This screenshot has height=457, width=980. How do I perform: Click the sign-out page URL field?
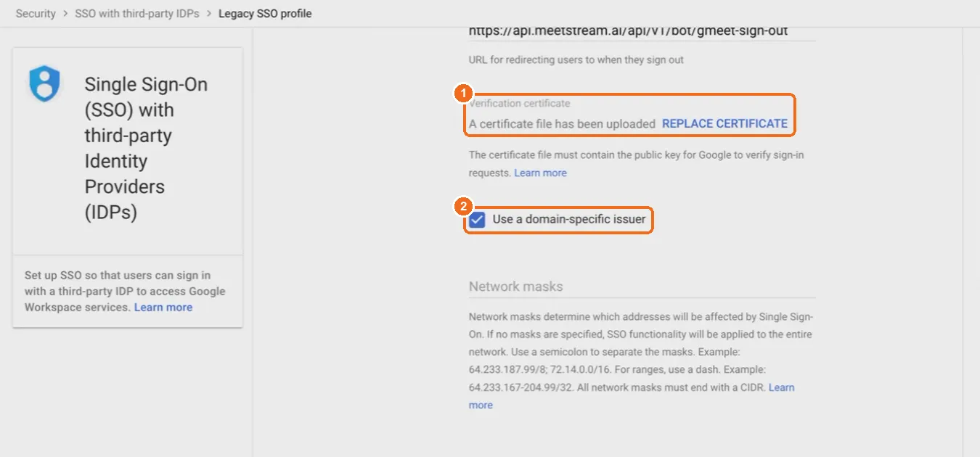pos(642,33)
